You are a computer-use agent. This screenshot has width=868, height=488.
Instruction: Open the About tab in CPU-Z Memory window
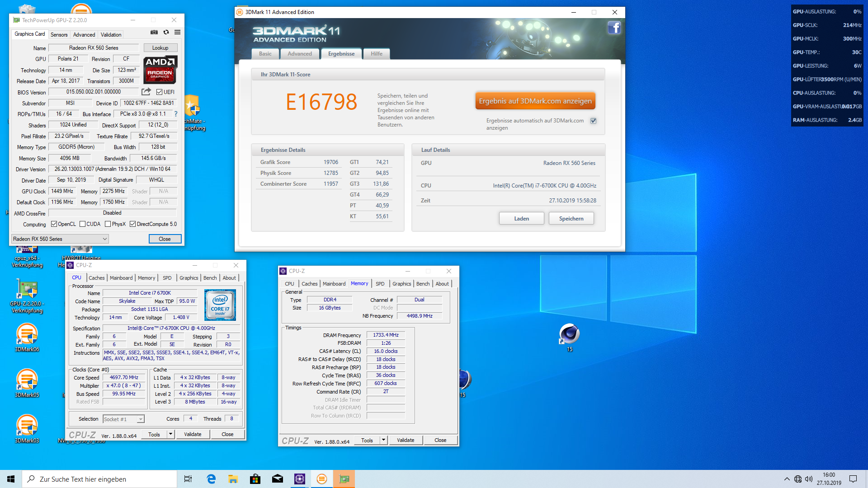point(442,284)
